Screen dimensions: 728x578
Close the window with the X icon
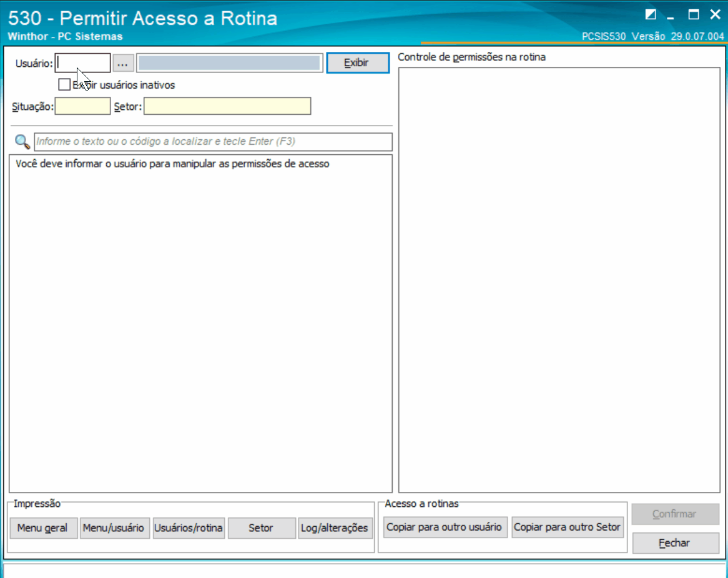pos(716,14)
